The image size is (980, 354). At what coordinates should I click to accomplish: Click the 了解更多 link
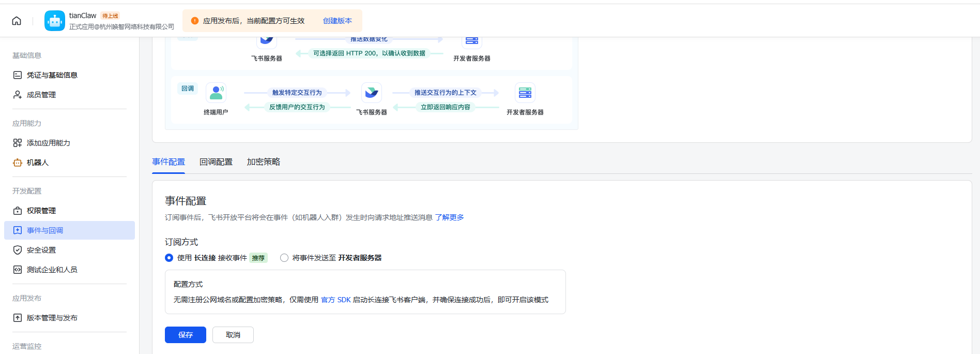point(449,217)
